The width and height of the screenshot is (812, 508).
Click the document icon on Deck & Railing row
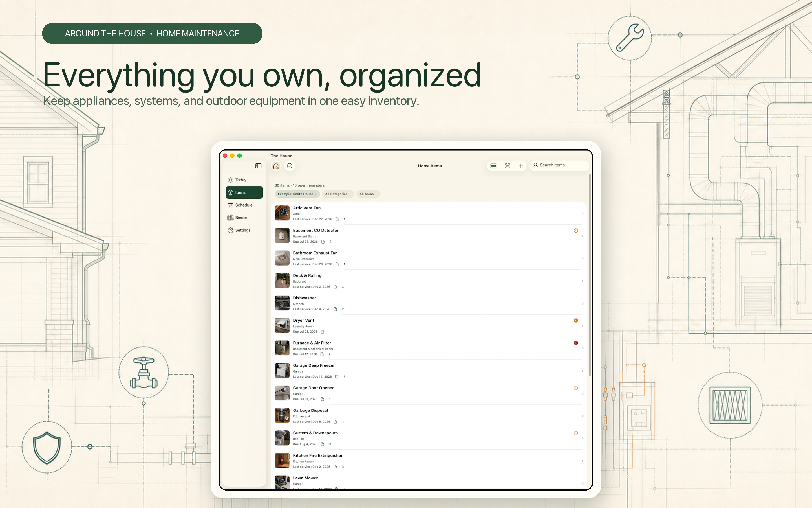(x=335, y=286)
